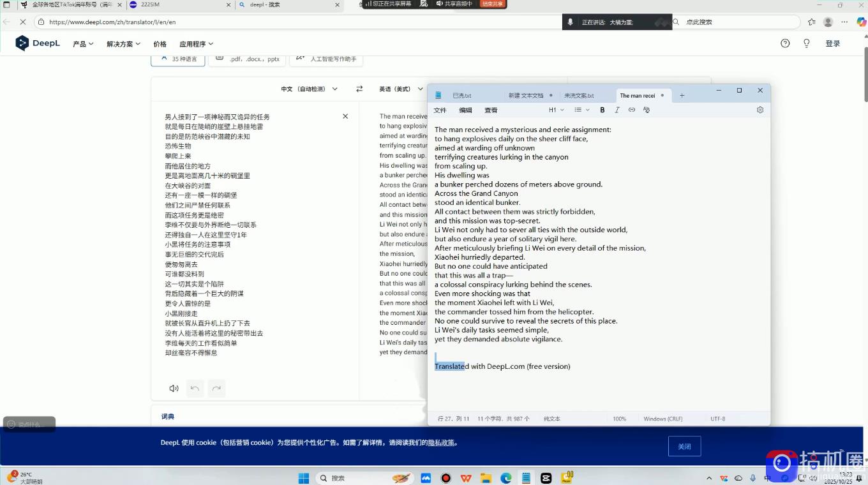Expand DeepL 产品 menu

(83, 44)
